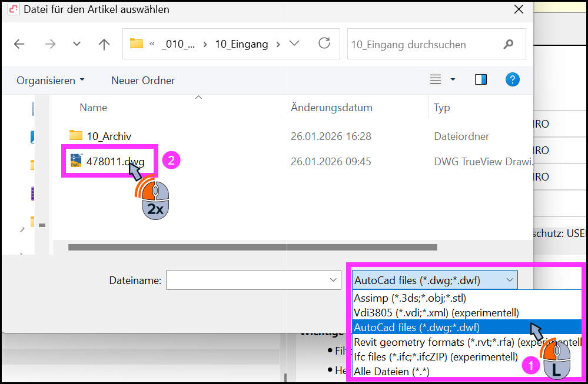The image size is (588, 384).
Task: Select file 478011.dwg
Action: coord(115,162)
